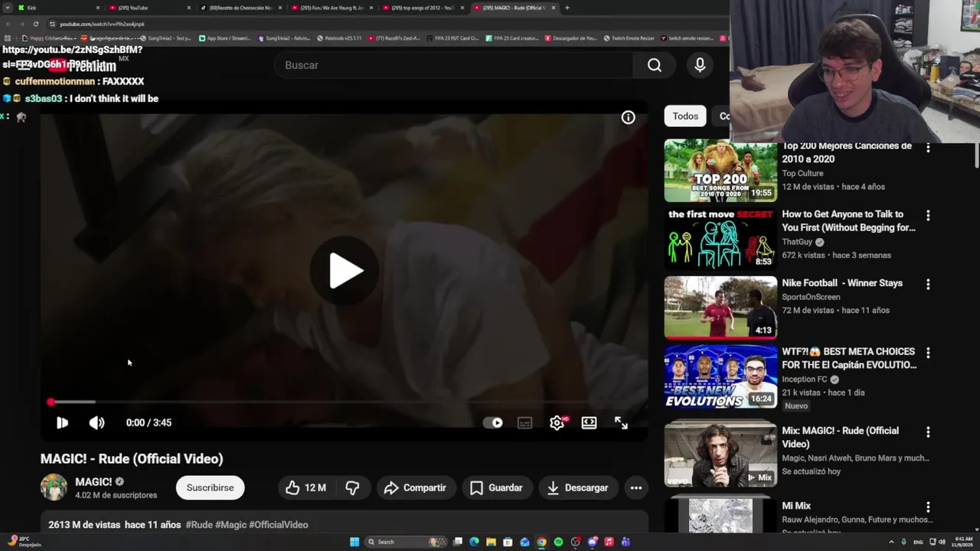The width and height of the screenshot is (980, 551).
Task: Show hidden system tray icons
Action: 893,542
